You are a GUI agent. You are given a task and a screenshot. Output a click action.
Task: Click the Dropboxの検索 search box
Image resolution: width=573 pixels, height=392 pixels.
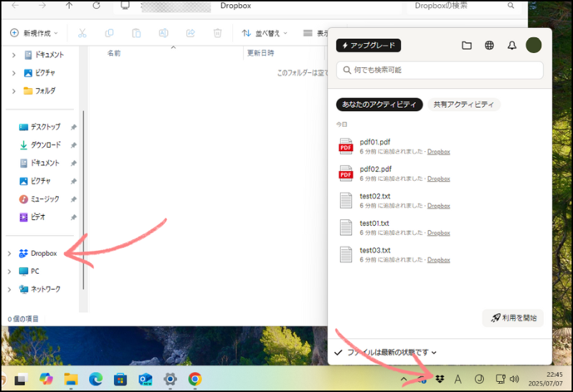coord(464,6)
